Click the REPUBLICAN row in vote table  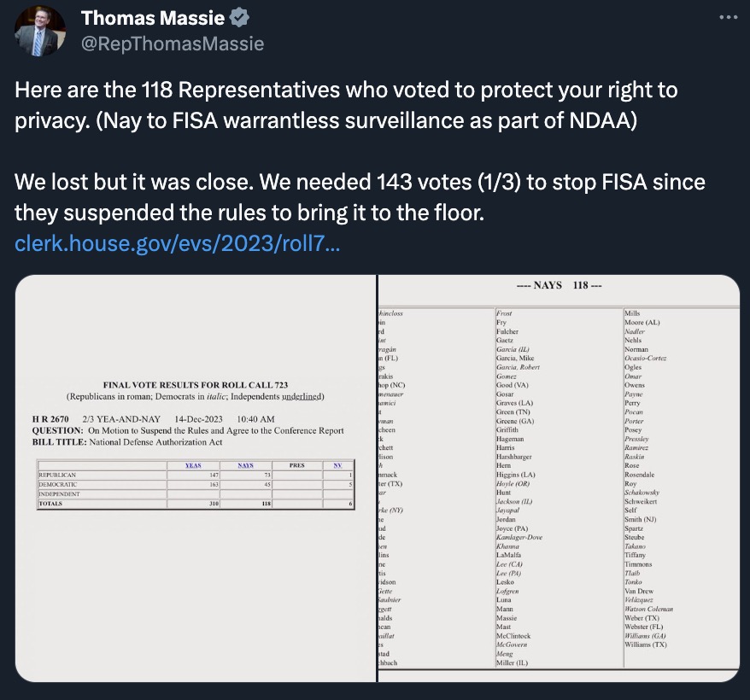196,475
